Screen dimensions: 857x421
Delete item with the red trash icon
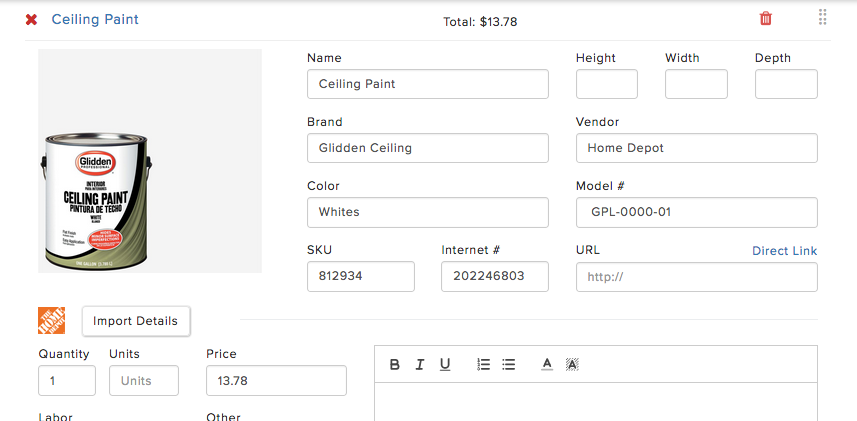click(766, 19)
